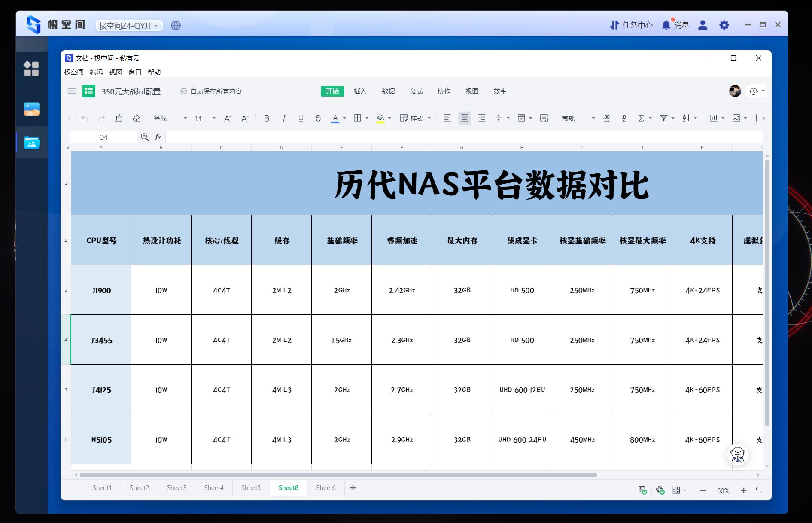The image size is (812, 523).
Task: Open the autosum Σ function icon
Action: [641, 118]
